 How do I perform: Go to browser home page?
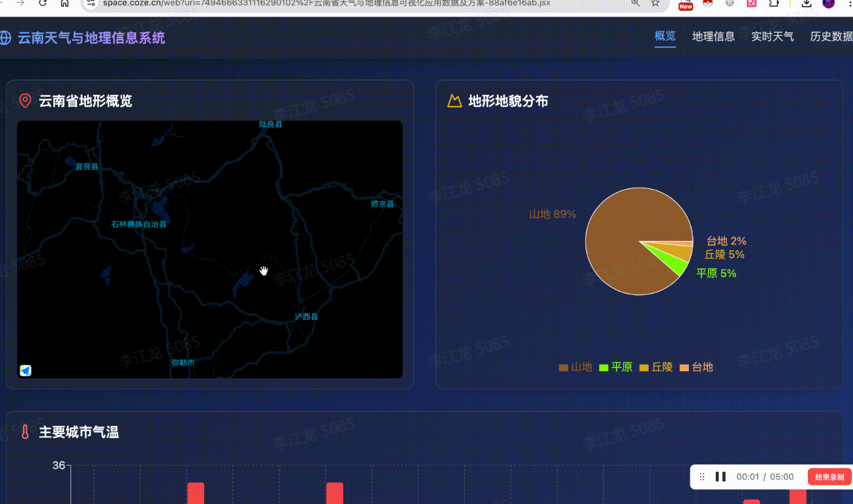pyautogui.click(x=65, y=3)
